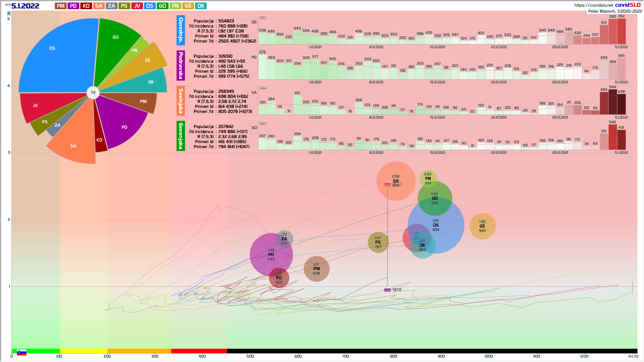Screen dimensions: 644x362
Task: Click the Gorenjska green region label
Action: click(x=180, y=136)
